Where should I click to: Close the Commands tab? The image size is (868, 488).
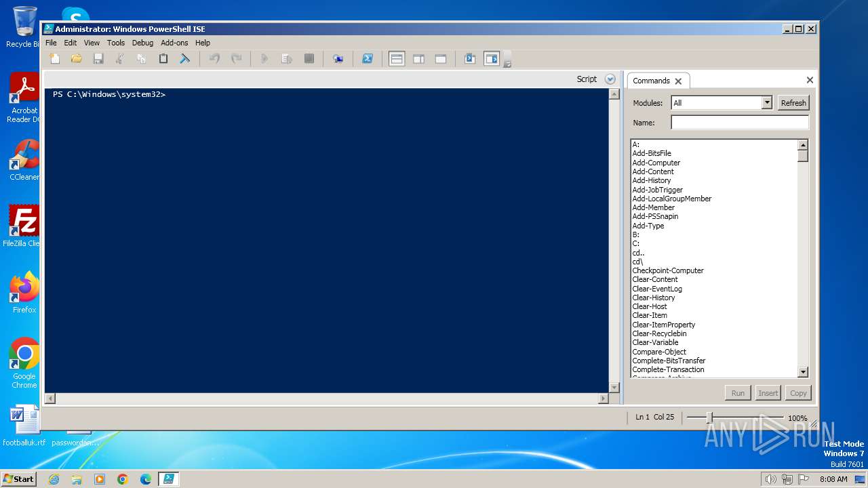[678, 81]
